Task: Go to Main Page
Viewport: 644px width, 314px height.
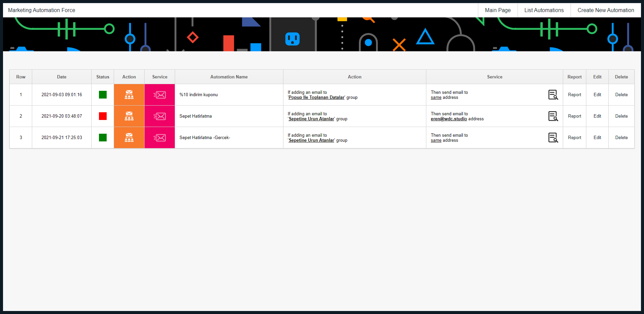Action: [x=498, y=10]
